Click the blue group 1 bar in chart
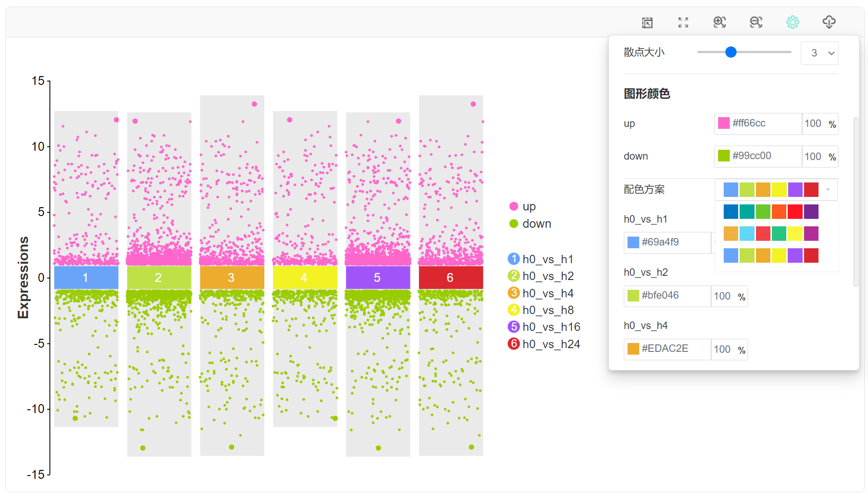This screenshot has width=868, height=497. (86, 278)
